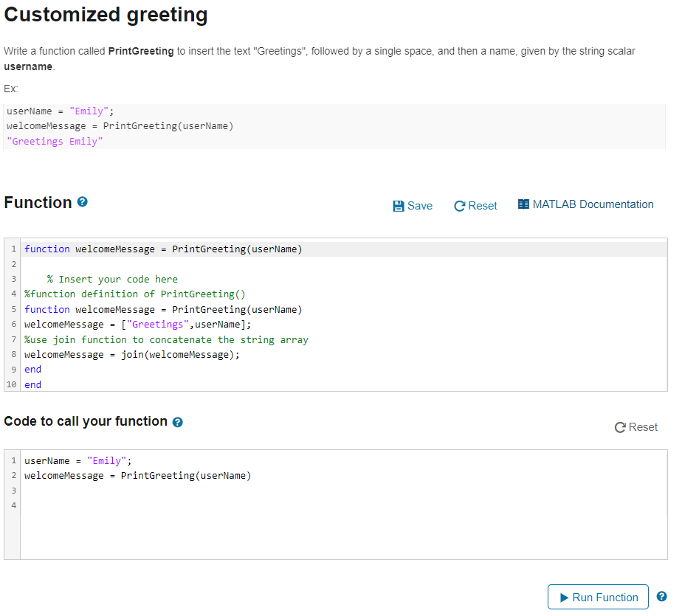The image size is (682, 616).
Task: Place cursor on line 1 of function editor
Action: [x=344, y=249]
